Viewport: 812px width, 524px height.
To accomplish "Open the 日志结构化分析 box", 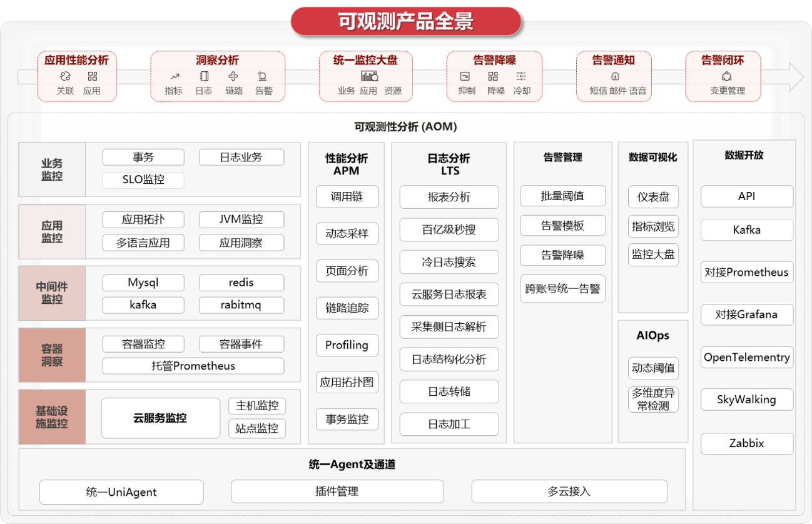I will (450, 360).
